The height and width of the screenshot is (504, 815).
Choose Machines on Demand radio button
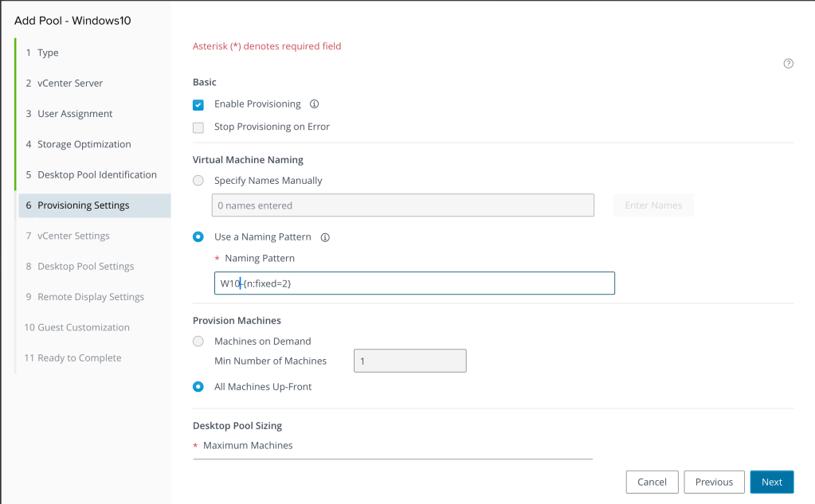coord(198,342)
